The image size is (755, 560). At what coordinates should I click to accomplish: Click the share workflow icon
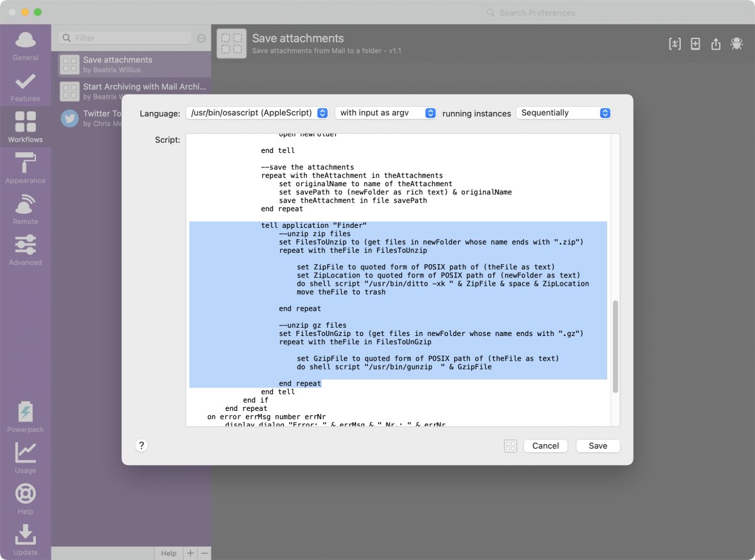tap(715, 43)
